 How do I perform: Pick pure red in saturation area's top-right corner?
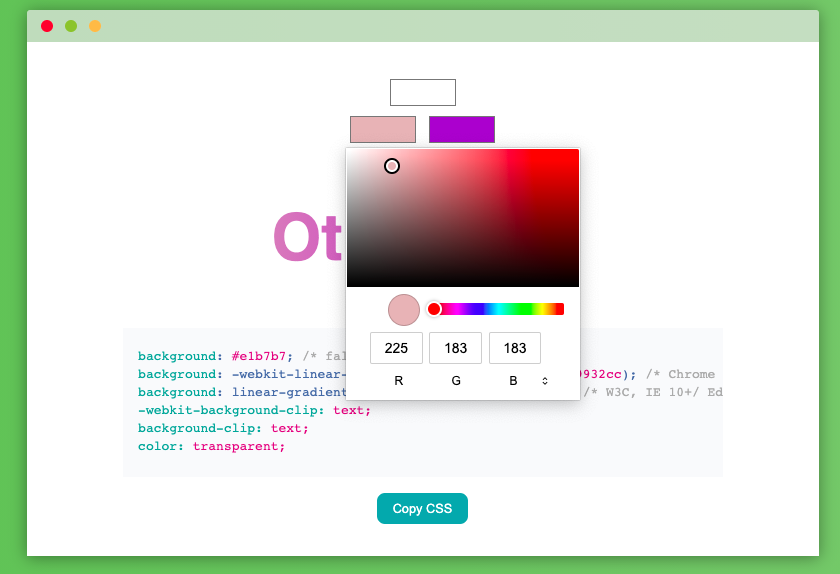click(x=578, y=151)
